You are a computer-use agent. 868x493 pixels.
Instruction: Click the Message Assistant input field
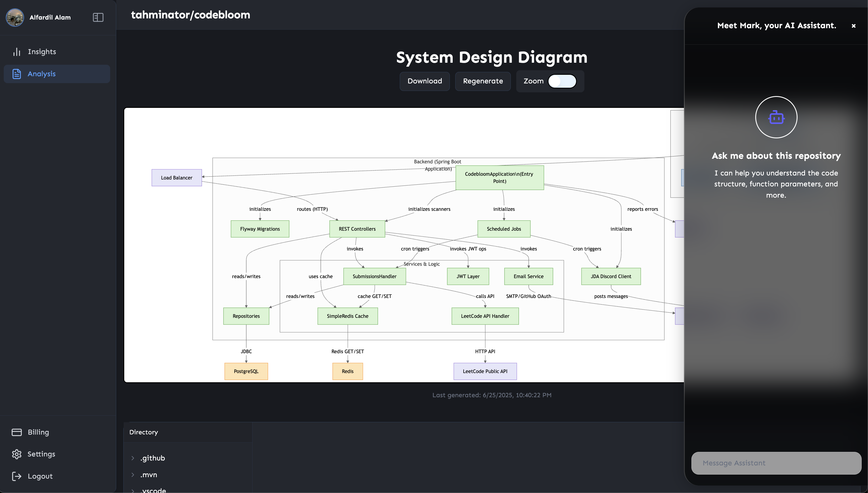pos(776,463)
